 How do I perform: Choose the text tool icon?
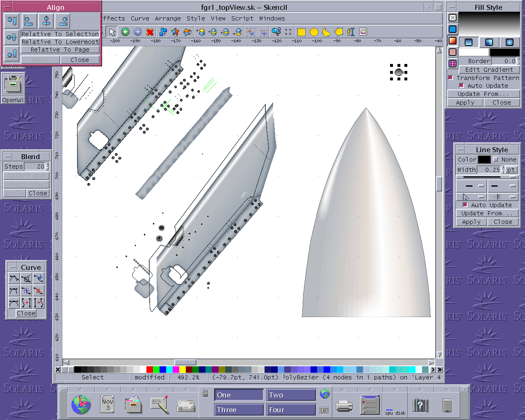(x=350, y=32)
